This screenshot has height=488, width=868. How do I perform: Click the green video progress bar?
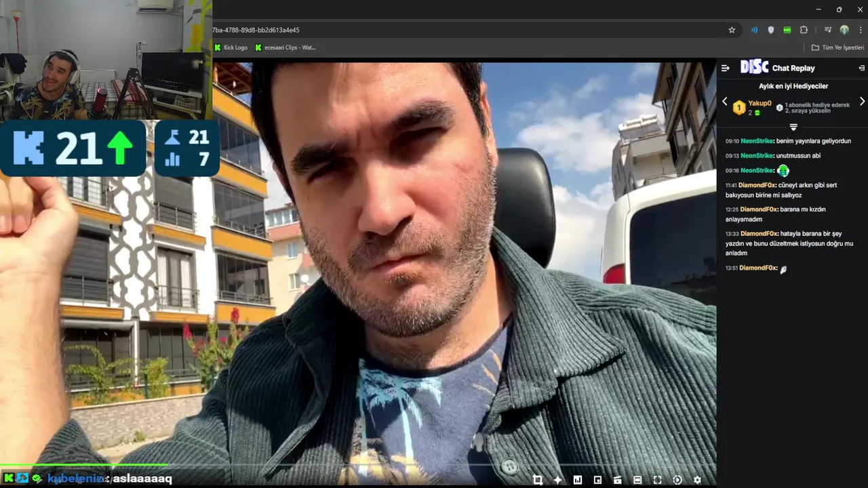click(84, 465)
